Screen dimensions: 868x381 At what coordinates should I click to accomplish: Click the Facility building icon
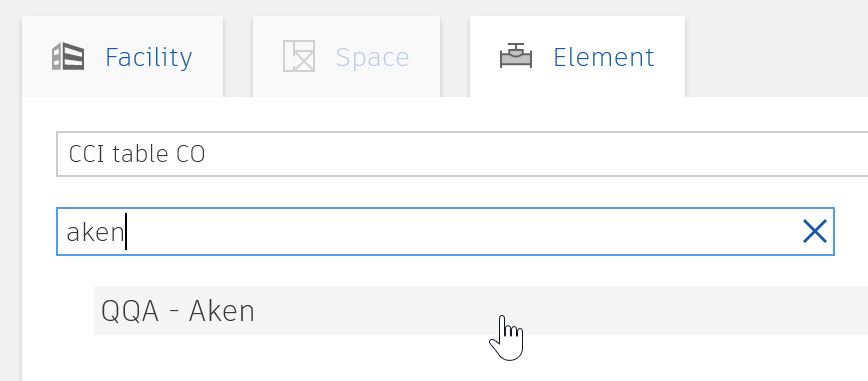point(68,56)
